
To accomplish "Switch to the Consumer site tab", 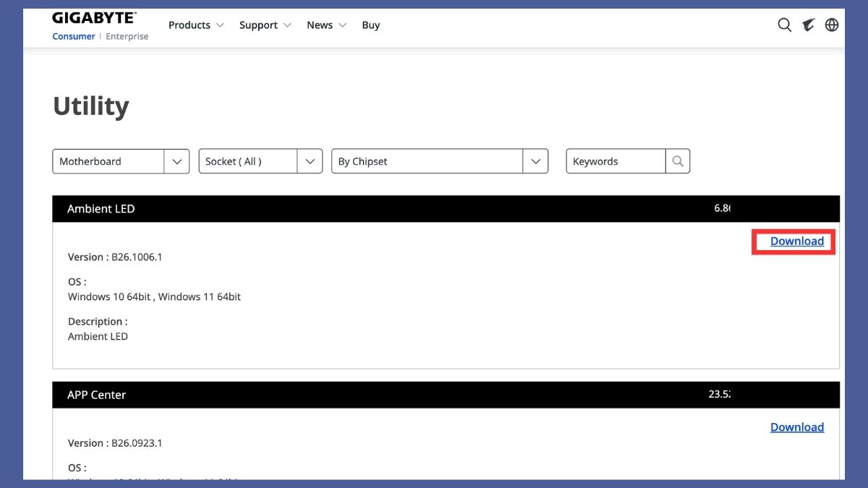I will (x=74, y=37).
